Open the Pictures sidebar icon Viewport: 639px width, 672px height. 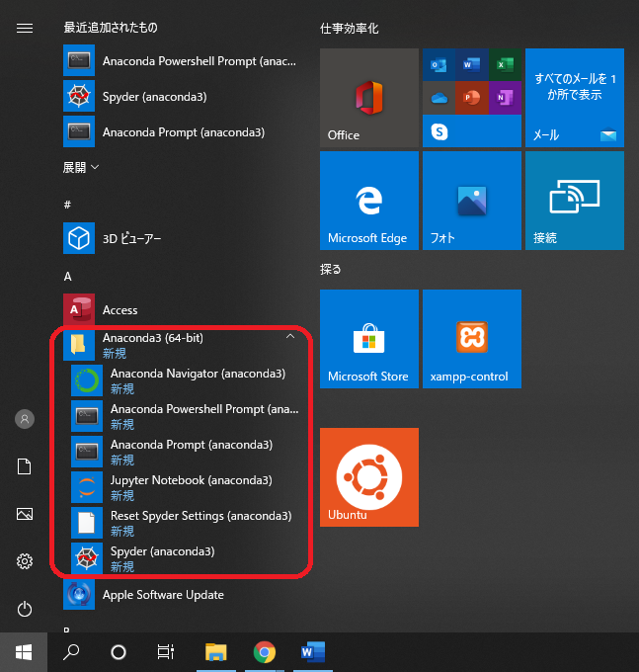pyautogui.click(x=25, y=514)
